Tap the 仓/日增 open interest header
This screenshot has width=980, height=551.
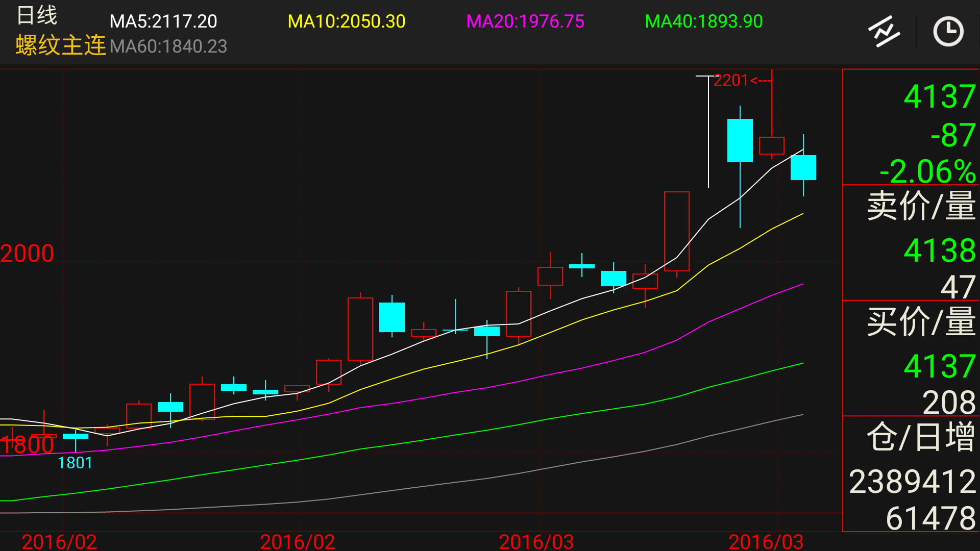[x=921, y=437]
